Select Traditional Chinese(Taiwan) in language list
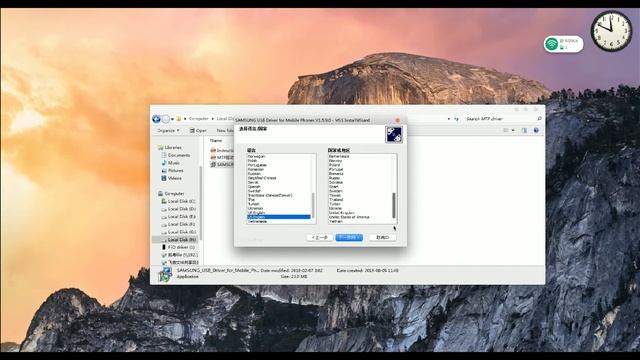640x360 pixels. 270,196
